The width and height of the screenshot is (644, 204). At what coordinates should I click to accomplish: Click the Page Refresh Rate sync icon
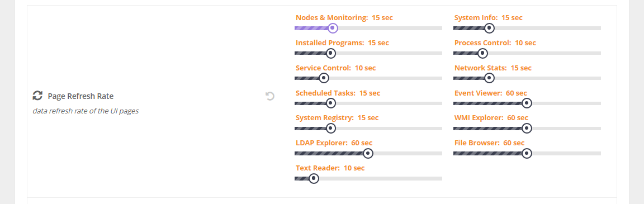point(37,96)
